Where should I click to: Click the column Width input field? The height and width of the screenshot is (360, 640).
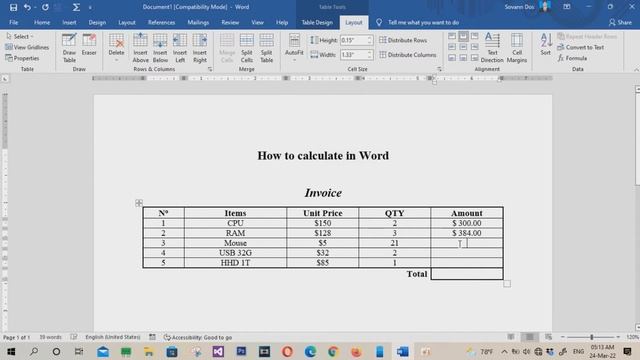[353, 55]
